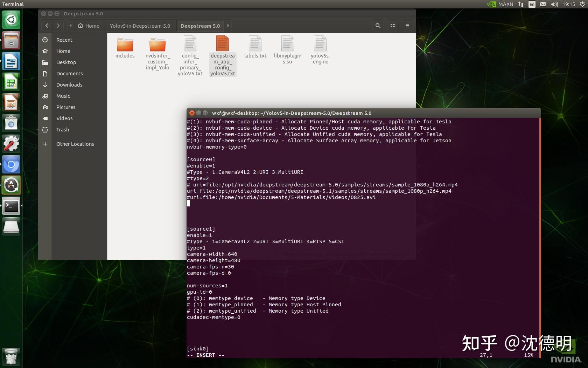
Task: Click the nvbuf-memory-type=0 line
Action: coord(217,147)
